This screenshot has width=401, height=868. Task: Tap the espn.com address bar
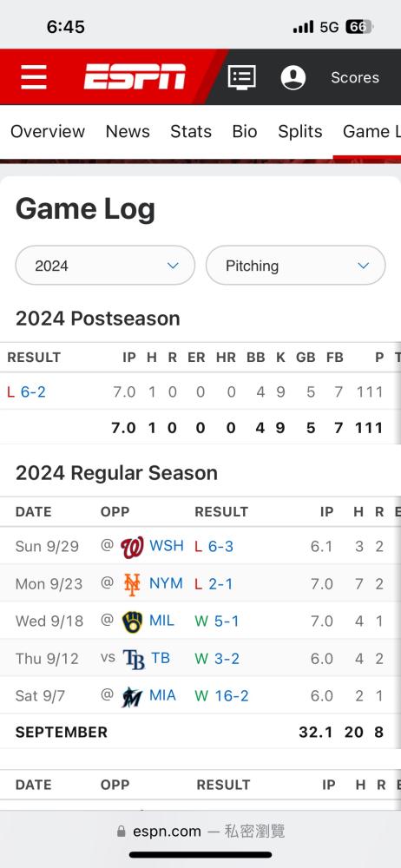point(200,831)
